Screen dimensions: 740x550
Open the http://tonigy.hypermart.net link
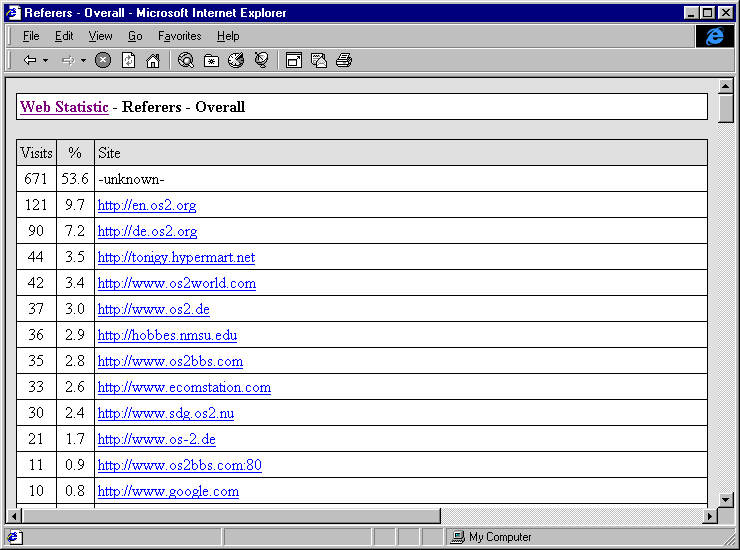pyautogui.click(x=176, y=257)
